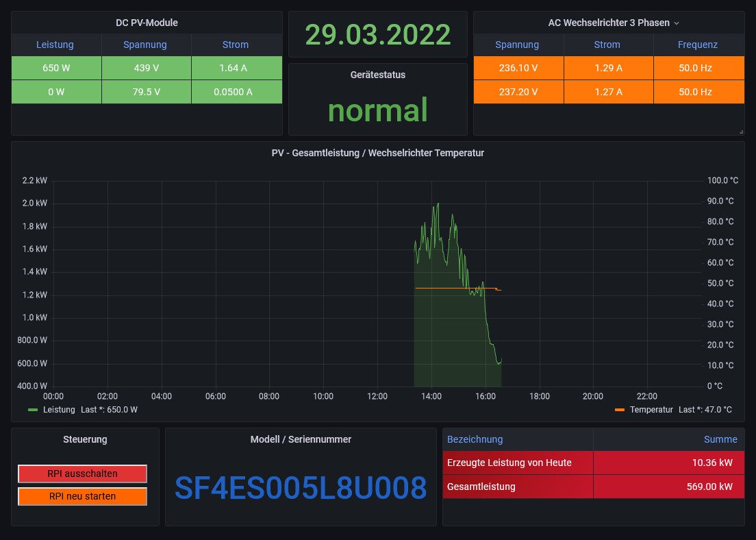Sort AC table by Frequenz column header
The height and width of the screenshot is (540, 756).
(x=697, y=45)
